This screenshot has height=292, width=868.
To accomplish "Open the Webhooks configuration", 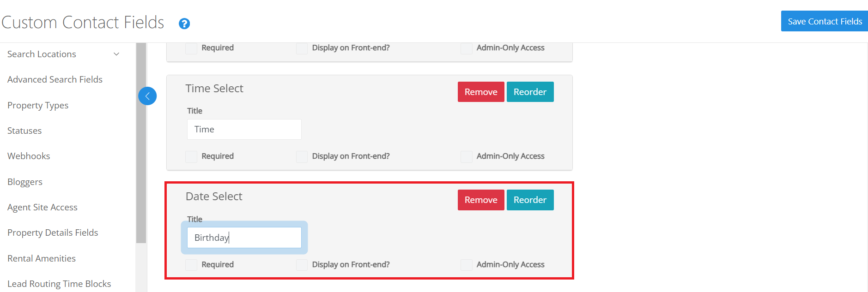I will 29,155.
